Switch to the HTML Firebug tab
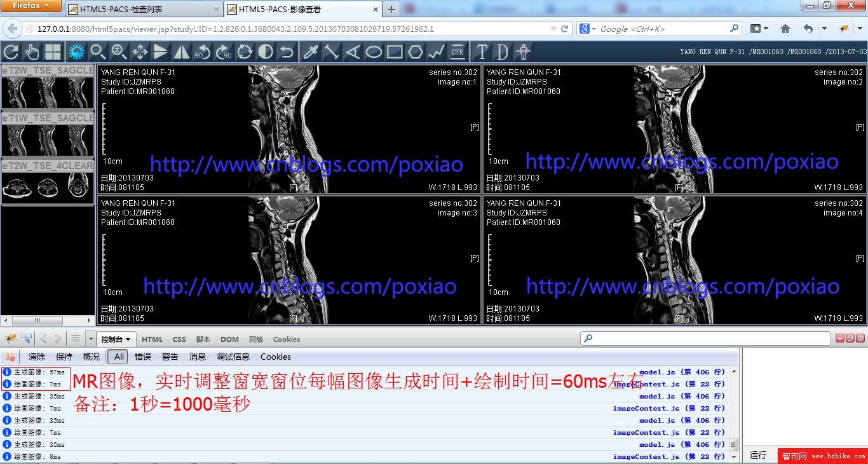This screenshot has height=464, width=868. tap(152, 339)
